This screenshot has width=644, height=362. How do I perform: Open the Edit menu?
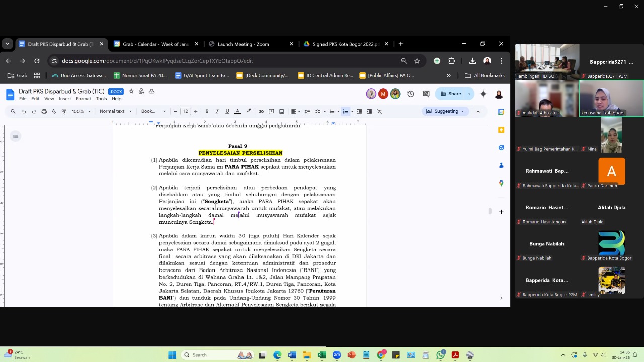pyautogui.click(x=35, y=99)
